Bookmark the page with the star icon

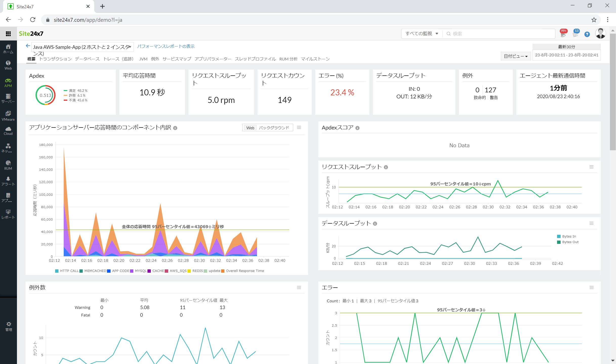point(594,20)
